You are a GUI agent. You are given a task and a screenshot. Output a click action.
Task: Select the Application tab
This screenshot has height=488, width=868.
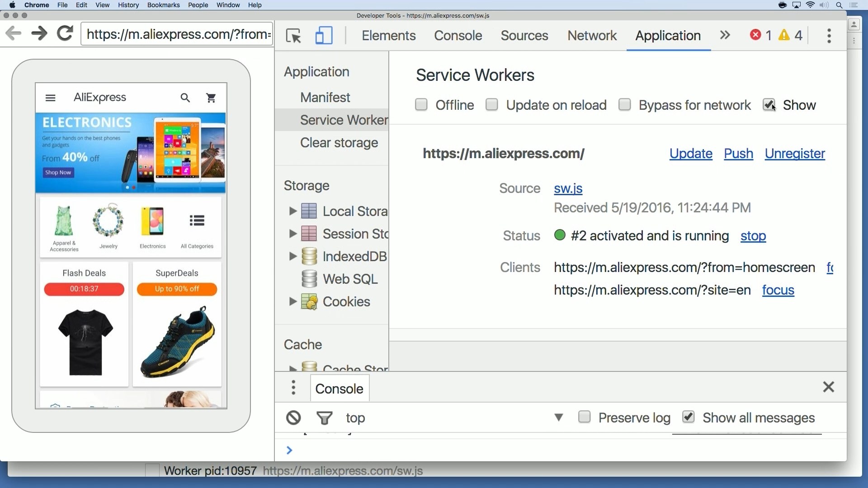(668, 36)
